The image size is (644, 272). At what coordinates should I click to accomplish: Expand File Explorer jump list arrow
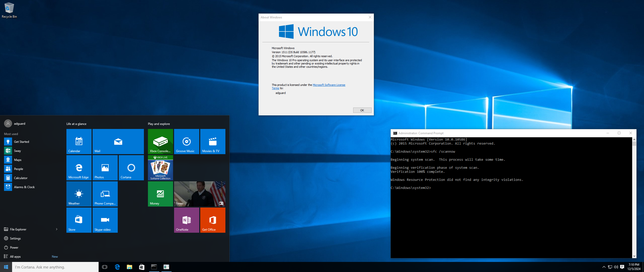click(57, 229)
